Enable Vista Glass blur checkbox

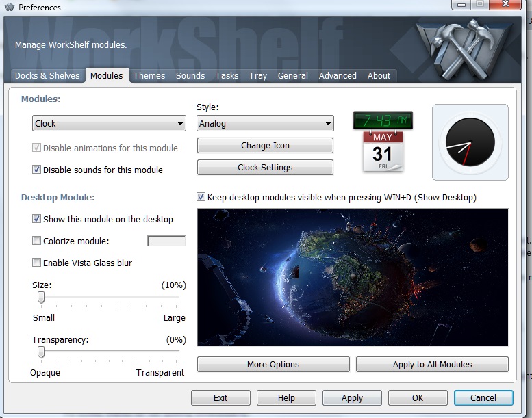point(37,263)
